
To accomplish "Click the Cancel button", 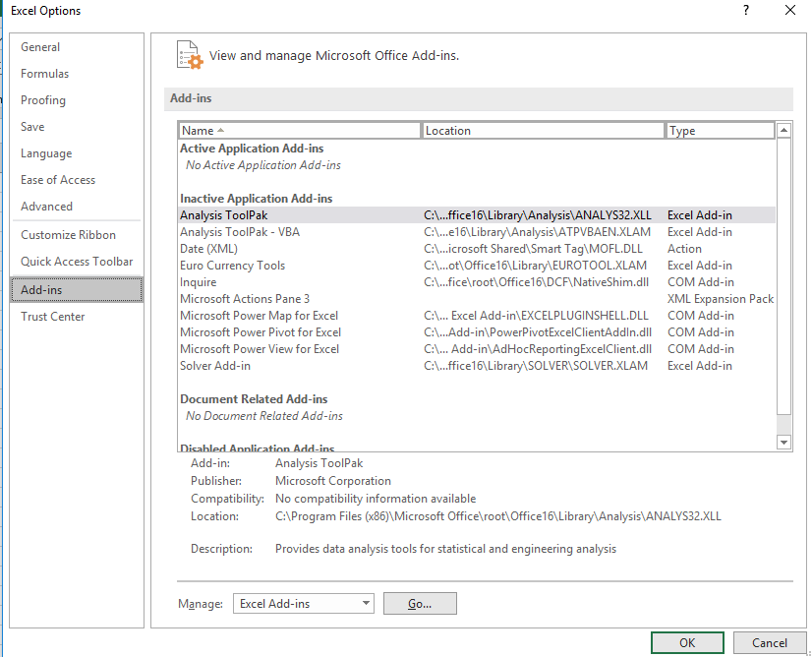I will coord(770,643).
